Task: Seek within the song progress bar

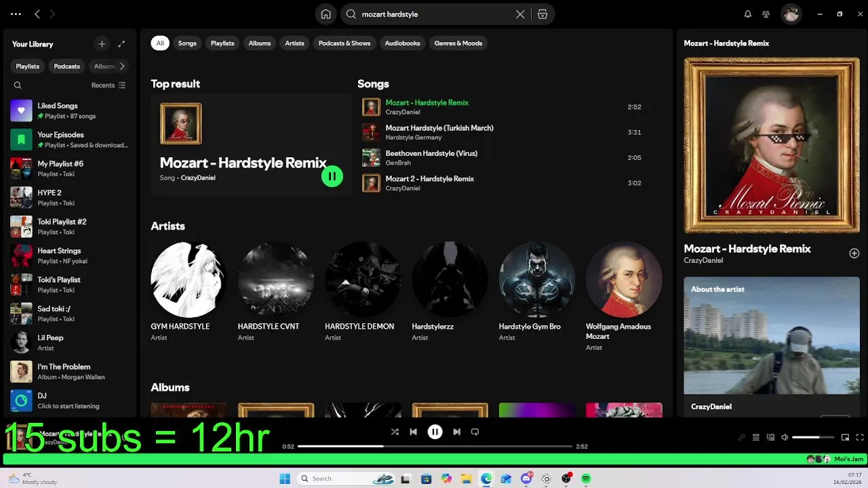Action: point(435,447)
